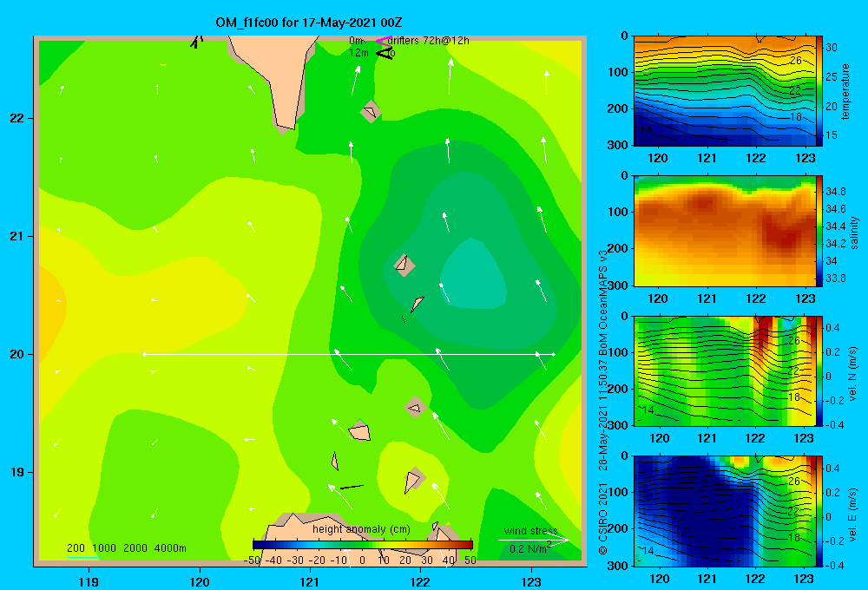
Task: Click longitude label 119 below main map
Action: click(x=89, y=581)
